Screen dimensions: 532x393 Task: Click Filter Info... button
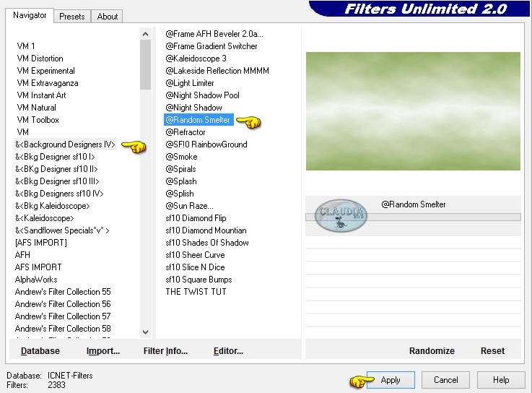(165, 351)
